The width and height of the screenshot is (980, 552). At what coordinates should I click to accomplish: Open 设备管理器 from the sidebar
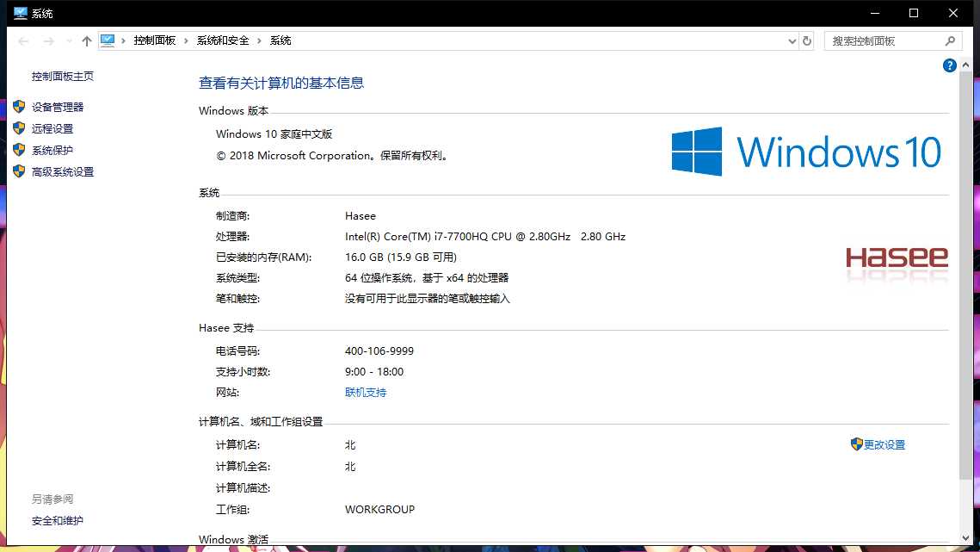coord(58,107)
